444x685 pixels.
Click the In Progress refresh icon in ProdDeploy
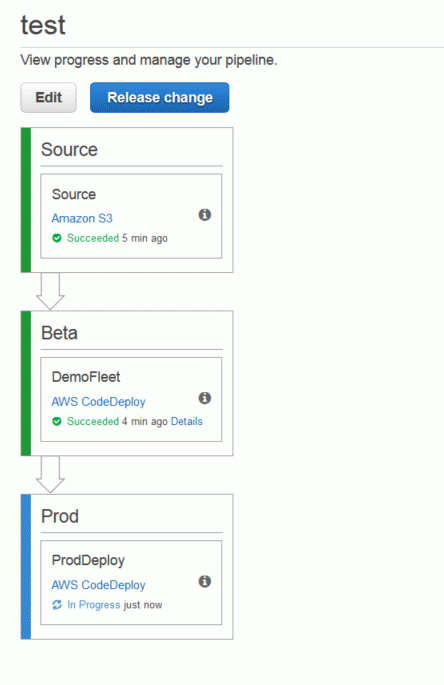point(57,605)
